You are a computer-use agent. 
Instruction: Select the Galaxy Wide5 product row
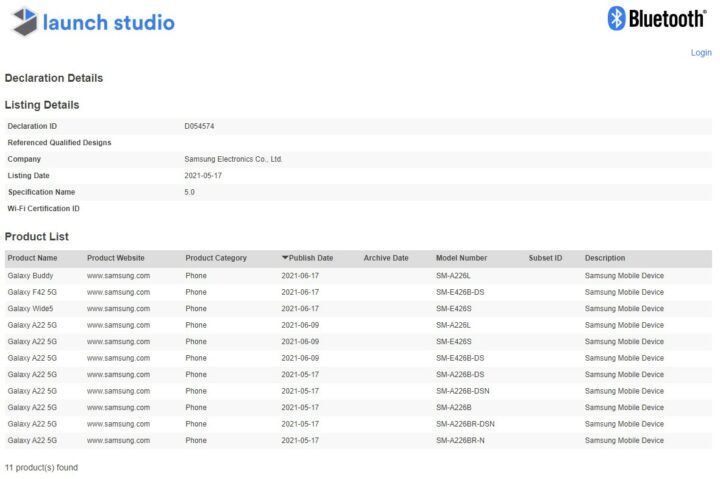pyautogui.click(x=30, y=308)
